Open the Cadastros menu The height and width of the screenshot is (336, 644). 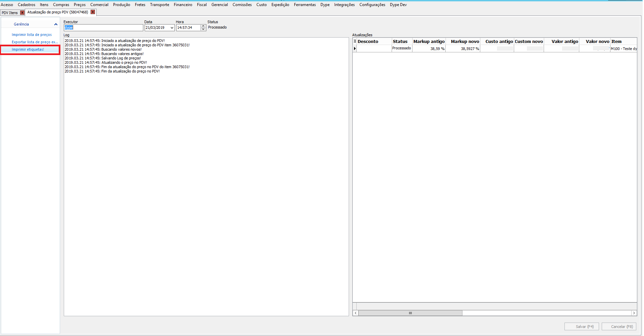tap(27, 5)
